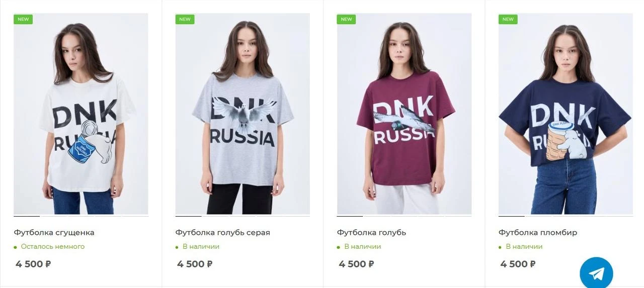This screenshot has width=644, height=288.
Task: Click NEW badge on burgundy Футболка голубь
Action: click(346, 20)
